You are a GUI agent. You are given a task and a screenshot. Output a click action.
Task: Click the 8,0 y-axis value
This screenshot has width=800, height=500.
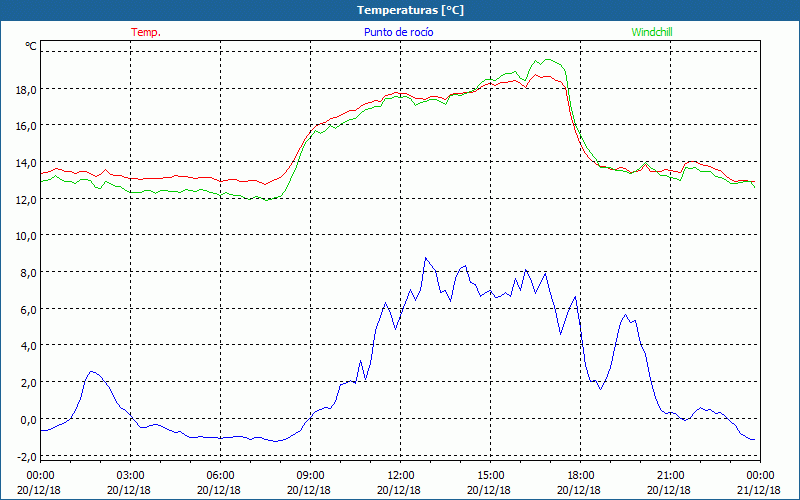28,272
